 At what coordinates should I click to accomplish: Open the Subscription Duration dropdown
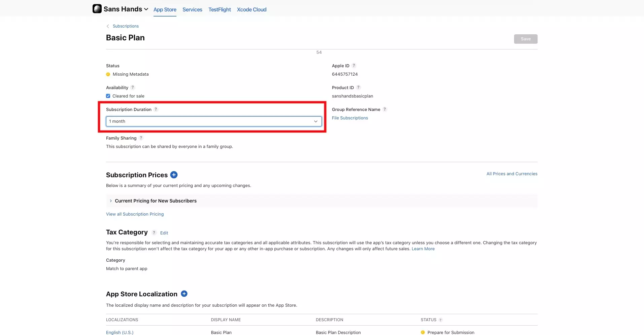214,121
